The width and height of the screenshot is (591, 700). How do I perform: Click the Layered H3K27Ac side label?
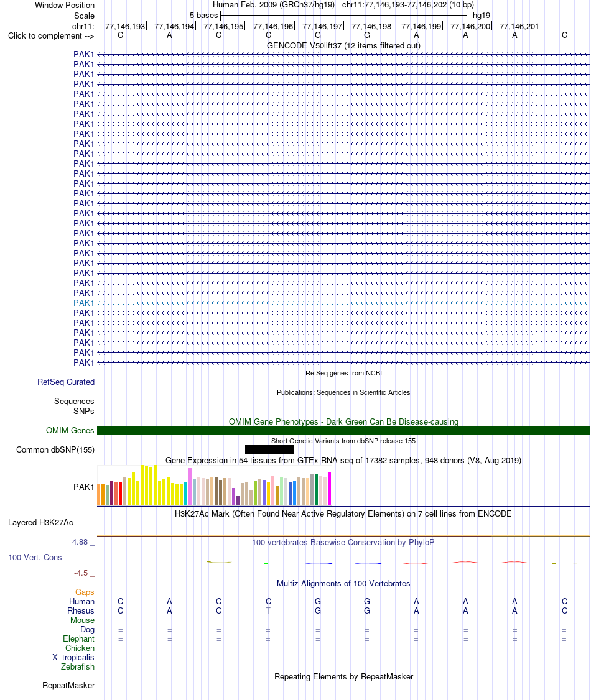(x=40, y=522)
